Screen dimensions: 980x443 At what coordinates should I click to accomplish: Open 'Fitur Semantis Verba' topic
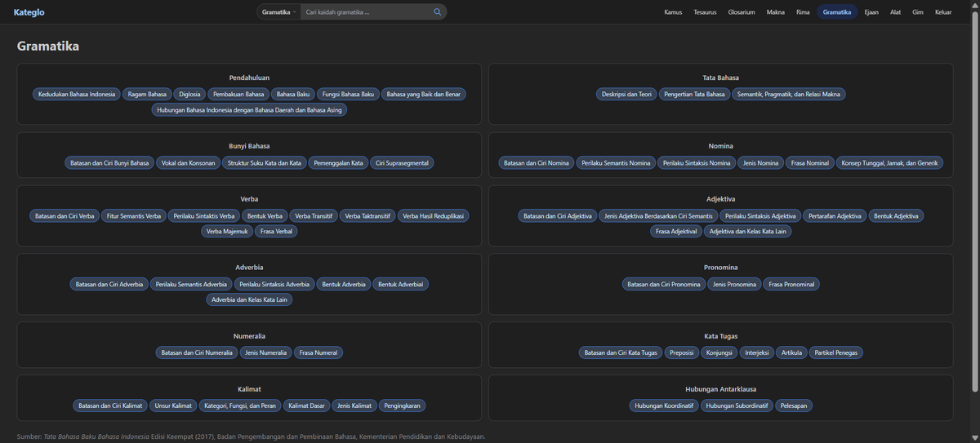pos(134,216)
